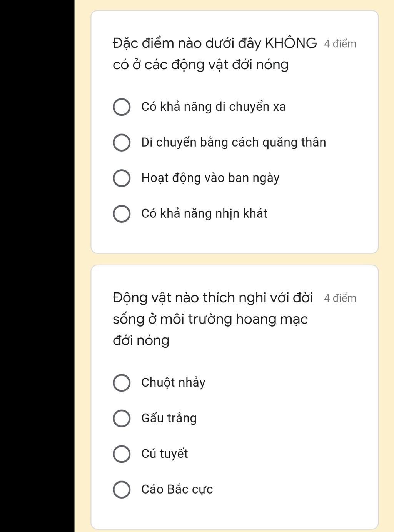Click the 'Cáo Bắc cực' answer label

tap(177, 489)
